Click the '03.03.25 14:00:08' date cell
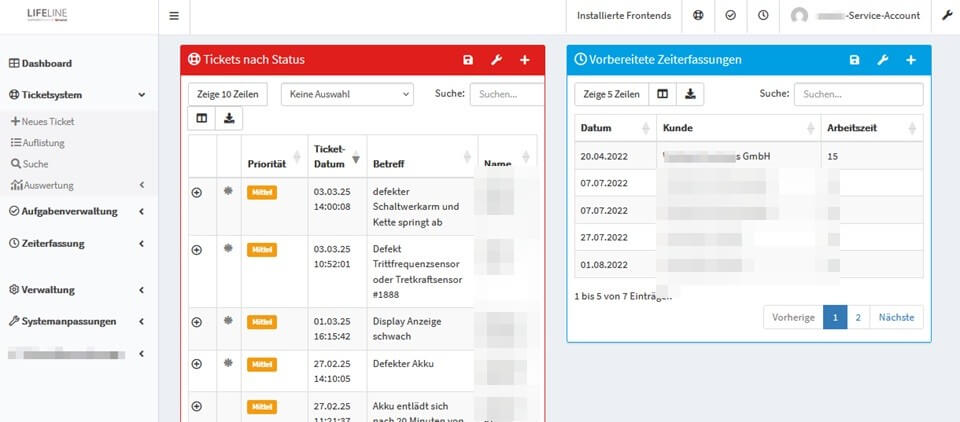 click(x=337, y=206)
